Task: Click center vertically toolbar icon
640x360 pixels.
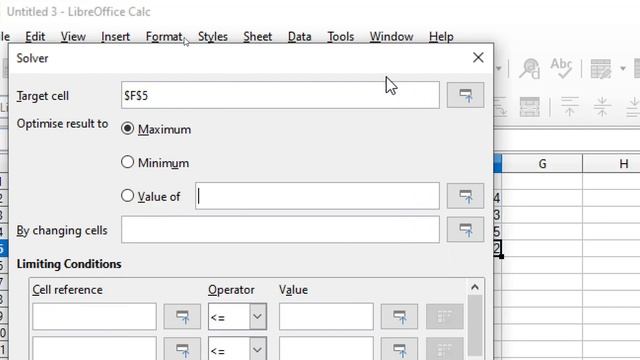Action: point(602,107)
